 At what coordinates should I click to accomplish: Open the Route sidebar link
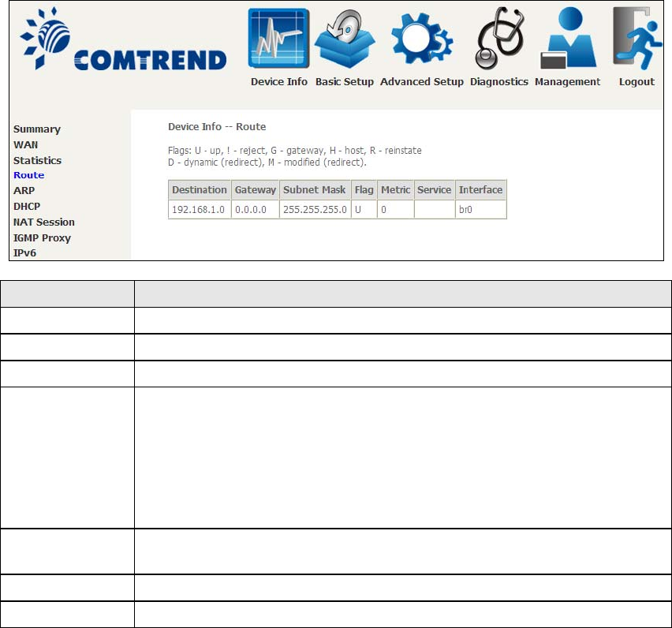[x=28, y=175]
